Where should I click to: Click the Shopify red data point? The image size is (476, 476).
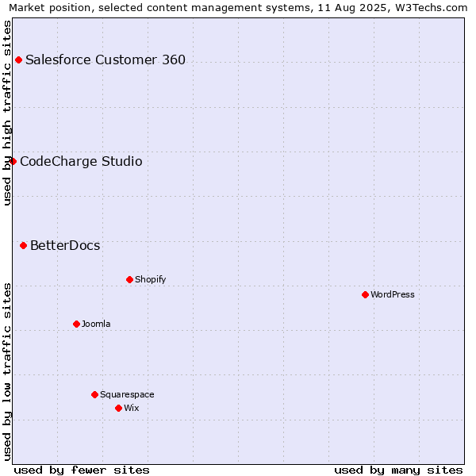tap(129, 279)
